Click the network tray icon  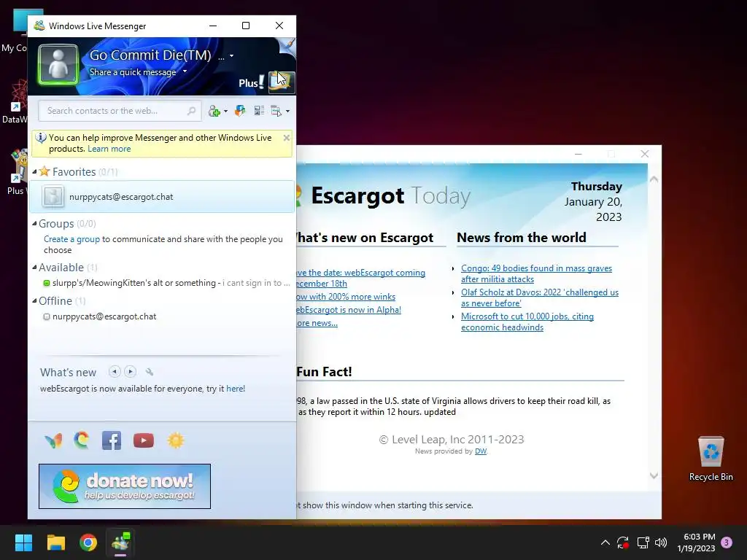click(643, 542)
